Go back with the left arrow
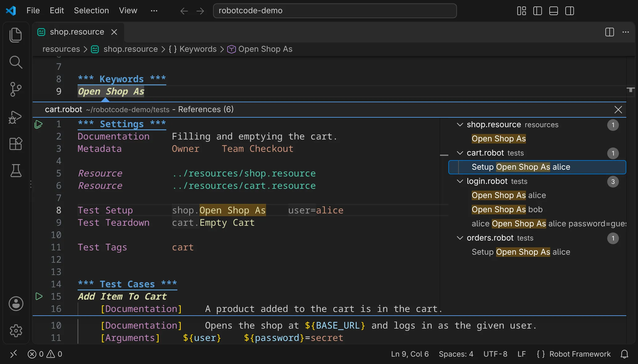Screen dimensions: 638x364 184,11
